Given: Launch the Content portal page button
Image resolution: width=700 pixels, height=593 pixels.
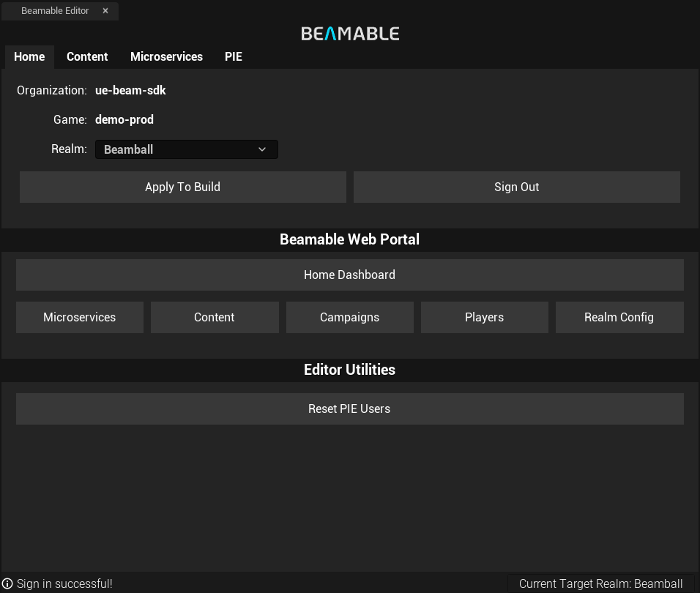Looking at the screenshot, I should coord(215,317).
